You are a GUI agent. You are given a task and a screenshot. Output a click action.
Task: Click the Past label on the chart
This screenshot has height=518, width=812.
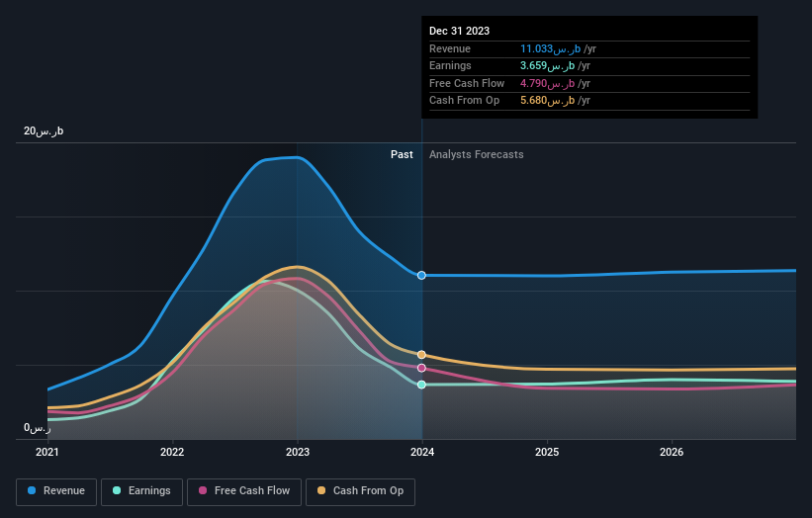[402, 154]
